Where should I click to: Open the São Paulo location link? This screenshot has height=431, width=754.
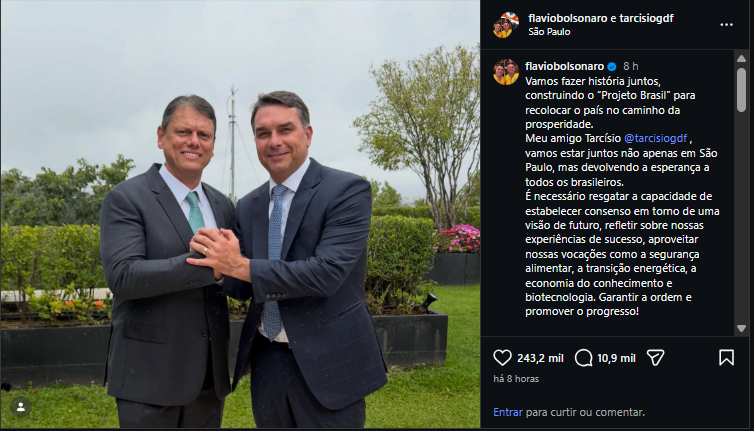coord(549,32)
